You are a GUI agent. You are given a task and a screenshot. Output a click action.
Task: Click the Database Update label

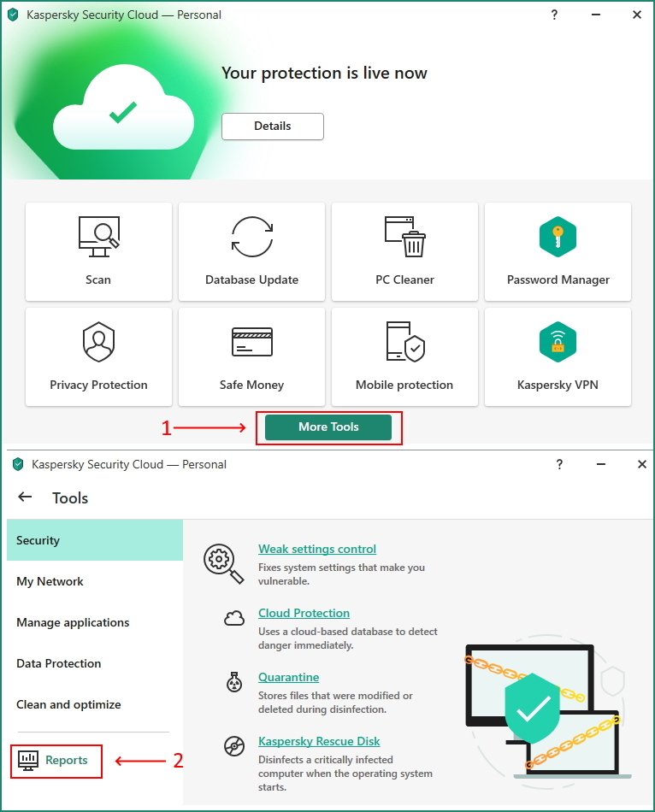(252, 279)
